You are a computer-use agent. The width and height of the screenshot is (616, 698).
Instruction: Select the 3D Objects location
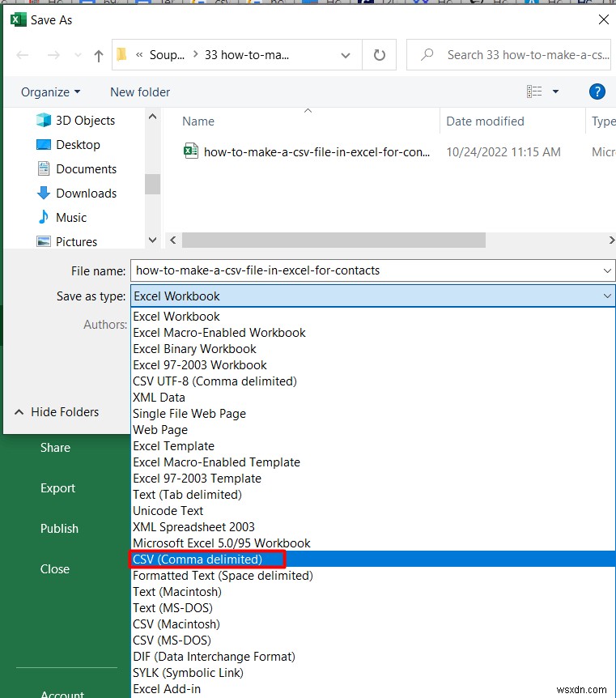(x=86, y=120)
